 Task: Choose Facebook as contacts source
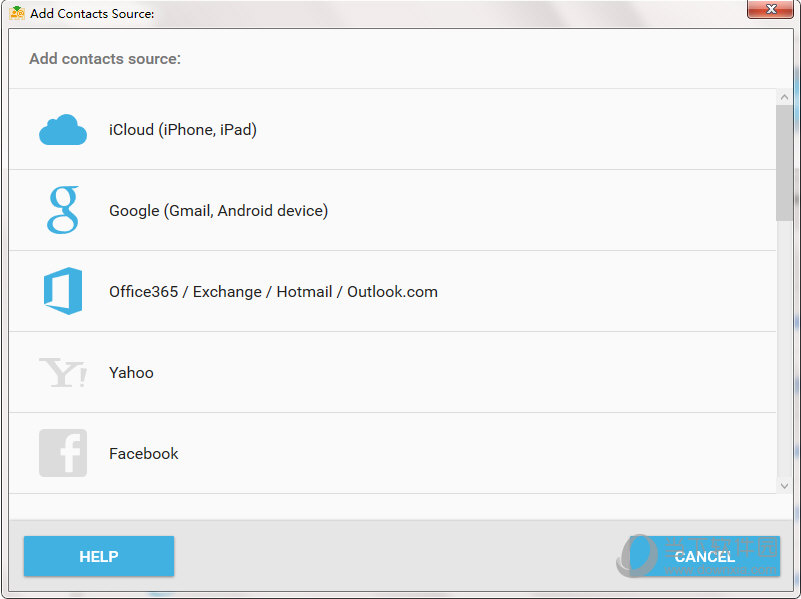(x=392, y=453)
